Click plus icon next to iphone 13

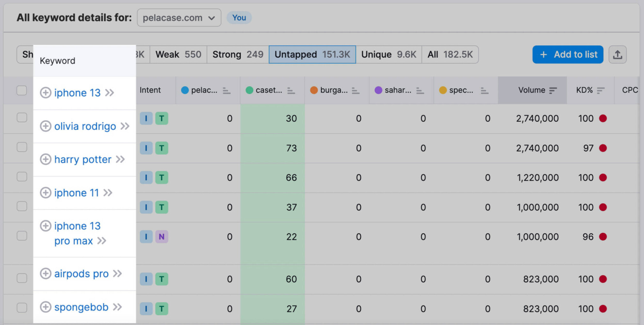point(46,93)
